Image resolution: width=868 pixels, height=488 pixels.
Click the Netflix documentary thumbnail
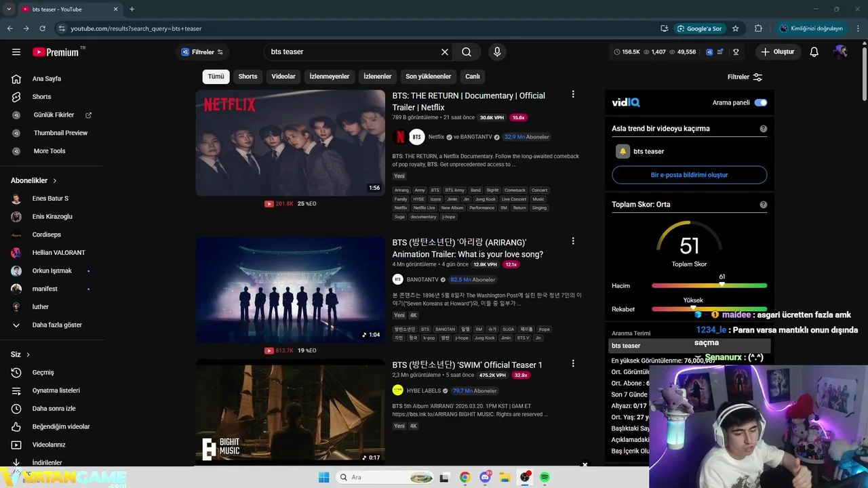(x=290, y=143)
